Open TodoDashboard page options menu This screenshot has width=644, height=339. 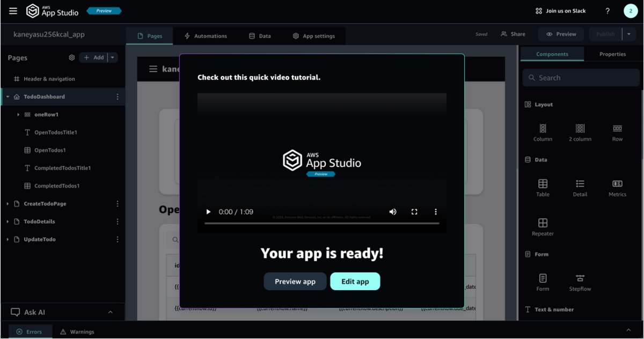[118, 97]
